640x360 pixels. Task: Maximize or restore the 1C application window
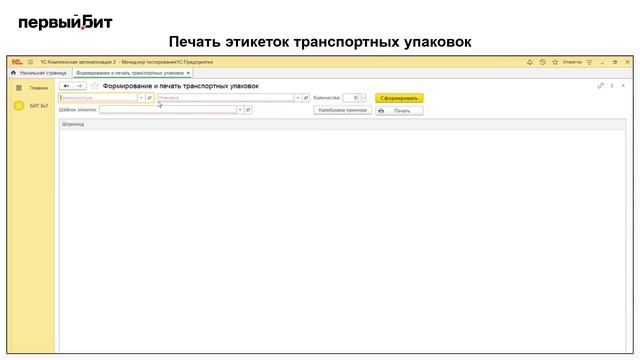point(615,62)
